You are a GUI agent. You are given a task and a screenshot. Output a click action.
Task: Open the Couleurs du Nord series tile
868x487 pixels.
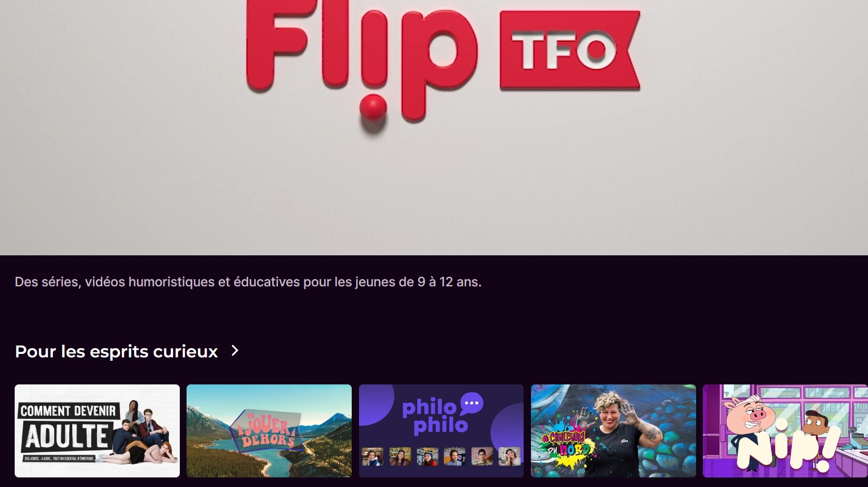coord(613,431)
